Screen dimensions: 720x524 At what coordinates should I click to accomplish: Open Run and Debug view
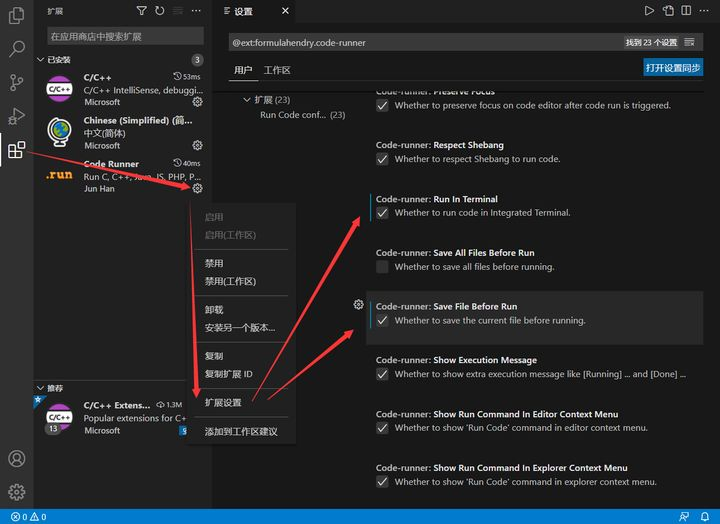(17, 116)
